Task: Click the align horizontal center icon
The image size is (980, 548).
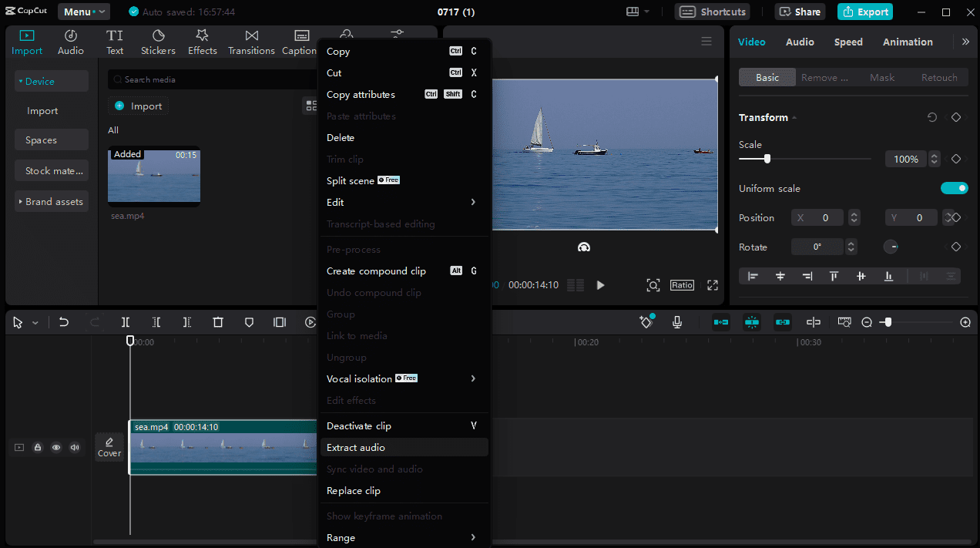Action: (780, 276)
